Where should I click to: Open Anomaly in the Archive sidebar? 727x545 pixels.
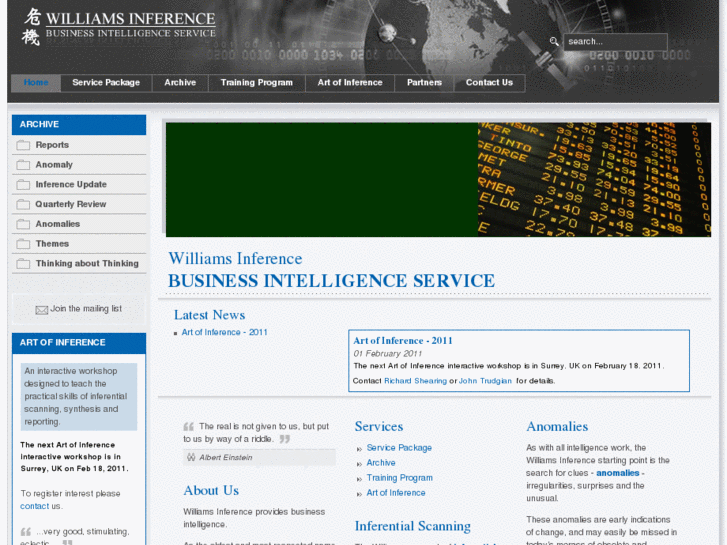coord(54,165)
